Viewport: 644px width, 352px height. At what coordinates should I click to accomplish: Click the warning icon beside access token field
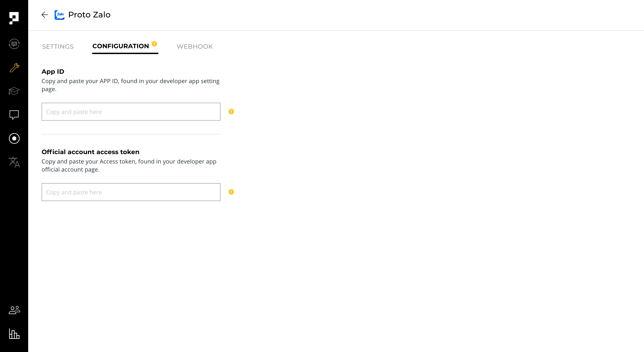[231, 192]
